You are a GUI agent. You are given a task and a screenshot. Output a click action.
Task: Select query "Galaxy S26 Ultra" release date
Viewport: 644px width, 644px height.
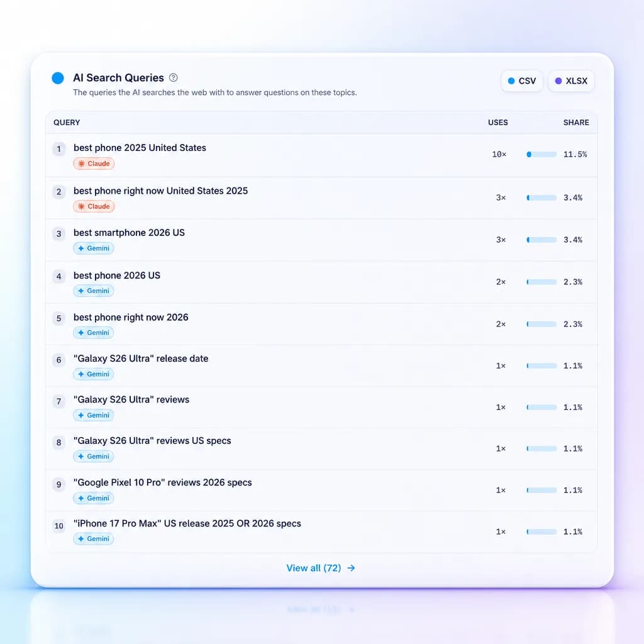tap(141, 358)
